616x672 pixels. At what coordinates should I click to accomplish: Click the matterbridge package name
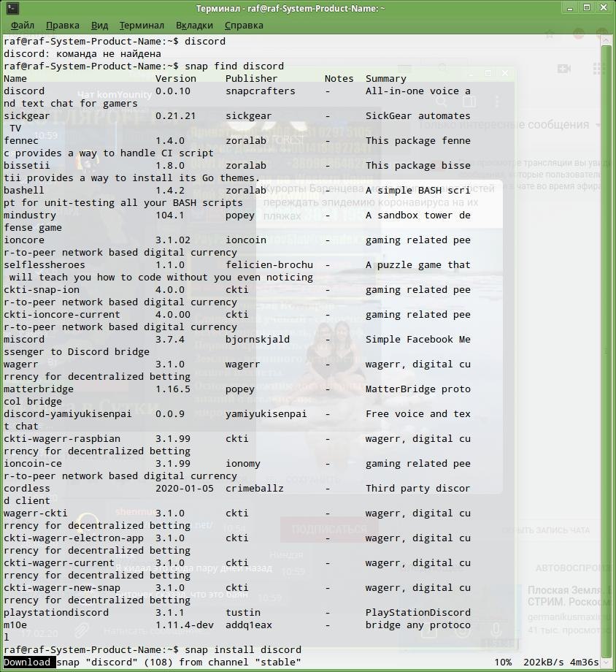coord(39,389)
